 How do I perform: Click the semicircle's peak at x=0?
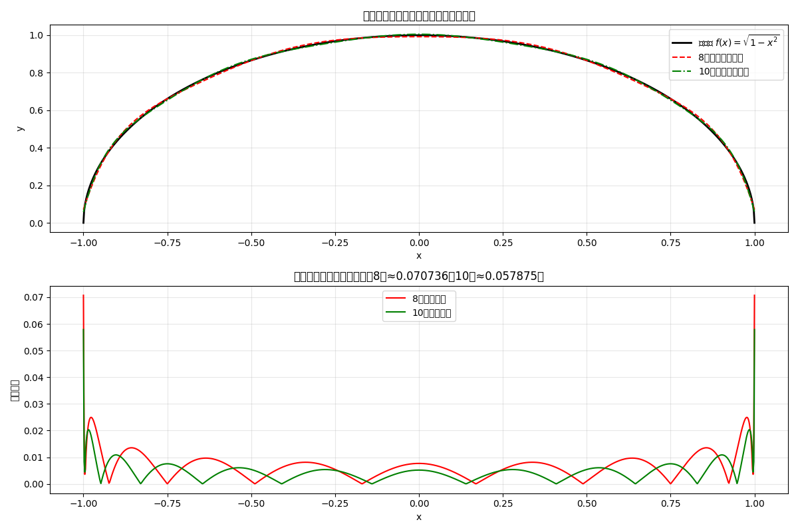point(419,35)
